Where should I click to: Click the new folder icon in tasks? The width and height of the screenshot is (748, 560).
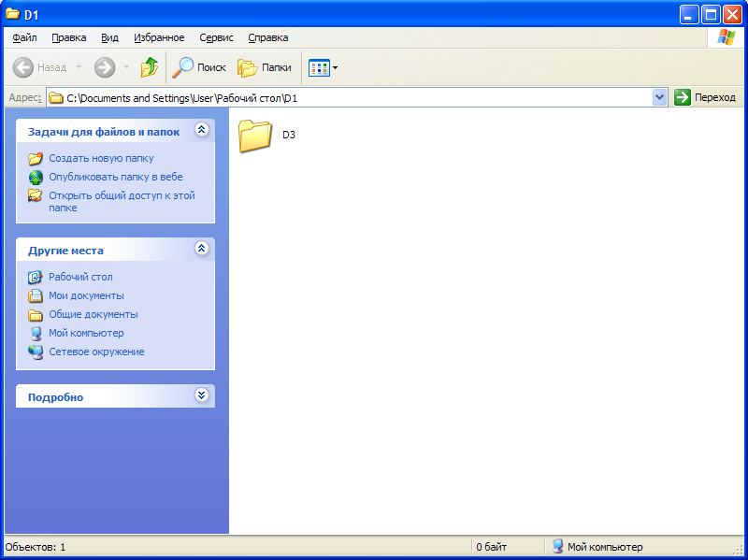coord(36,158)
